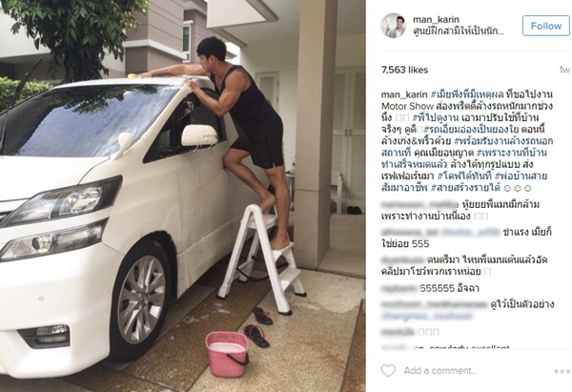The width and height of the screenshot is (572, 392).
Task: Open the man_karin username in header
Action: pyautogui.click(x=436, y=19)
